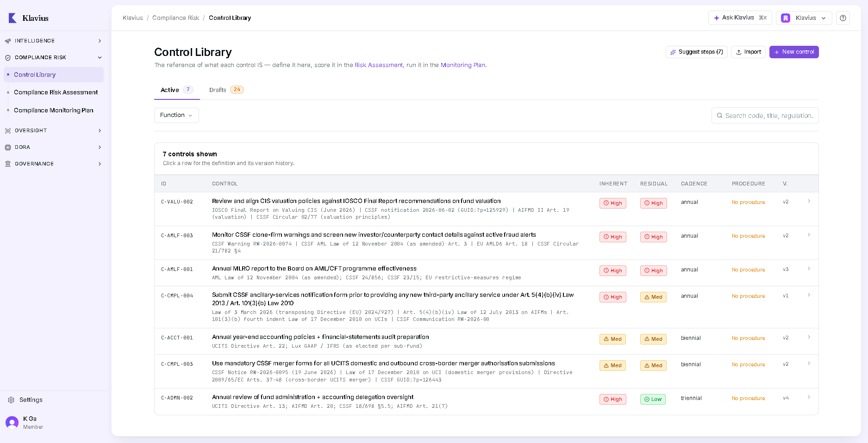The height and width of the screenshot is (443, 868).
Task: Expand the Oversight sidebar section
Action: pos(100,131)
